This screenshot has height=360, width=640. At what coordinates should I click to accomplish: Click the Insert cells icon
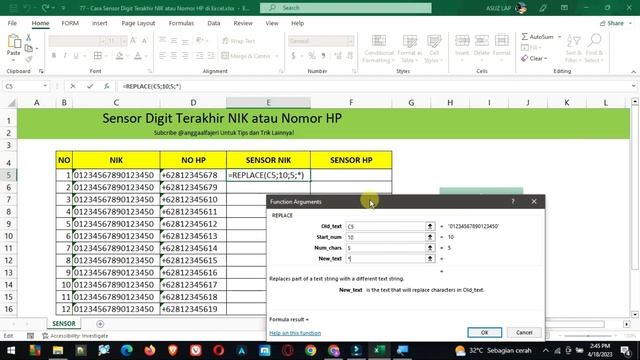click(x=462, y=41)
